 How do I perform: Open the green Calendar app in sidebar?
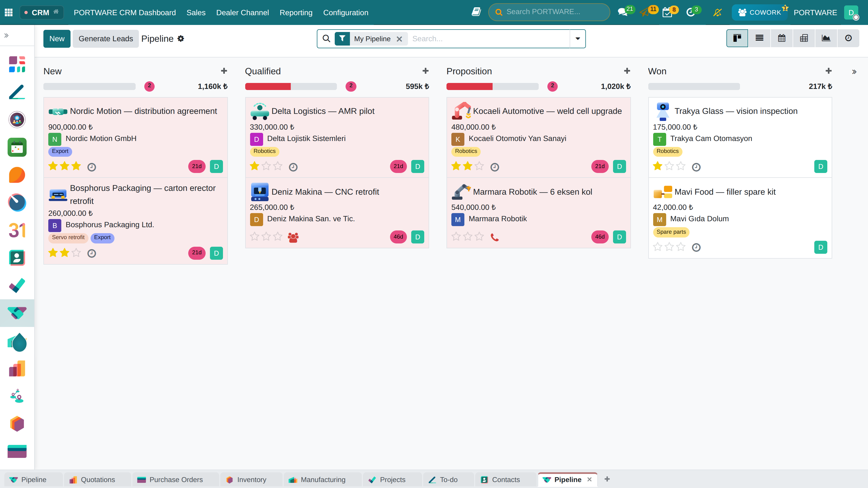[x=17, y=147]
